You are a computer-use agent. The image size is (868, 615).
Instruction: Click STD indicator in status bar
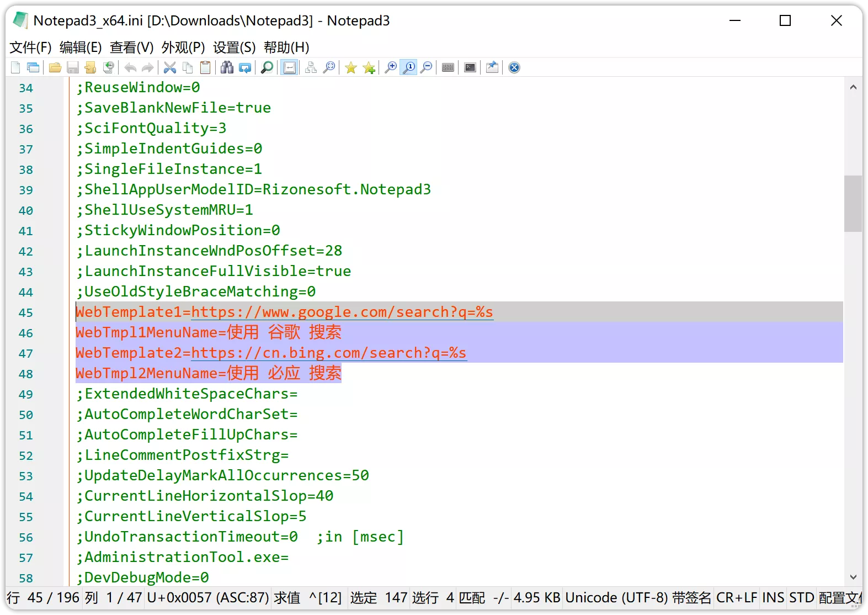click(x=802, y=598)
